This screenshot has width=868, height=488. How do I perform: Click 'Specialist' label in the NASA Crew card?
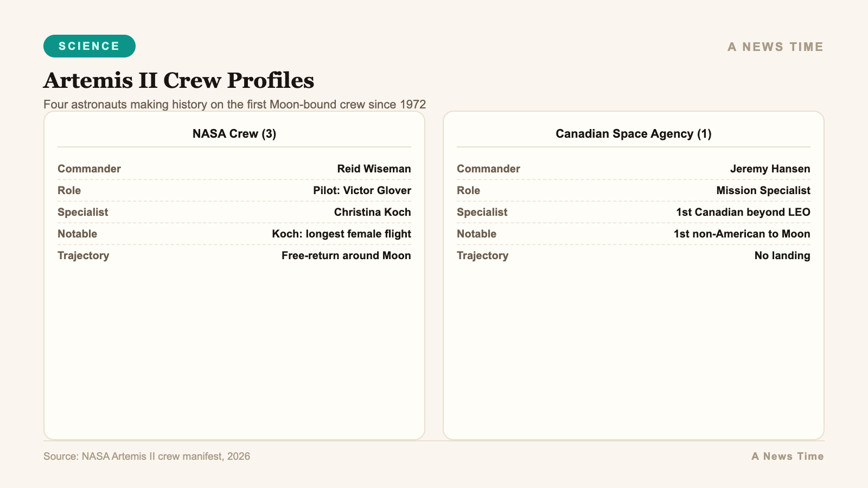click(x=82, y=212)
